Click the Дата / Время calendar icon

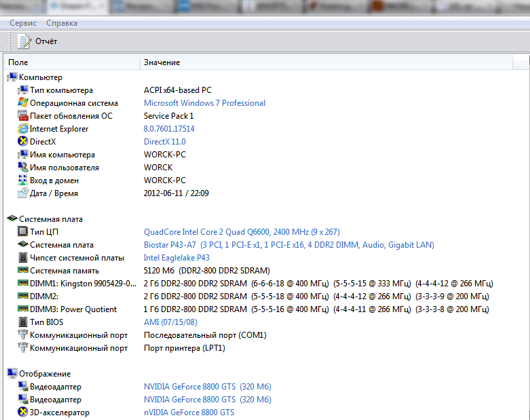(x=23, y=193)
